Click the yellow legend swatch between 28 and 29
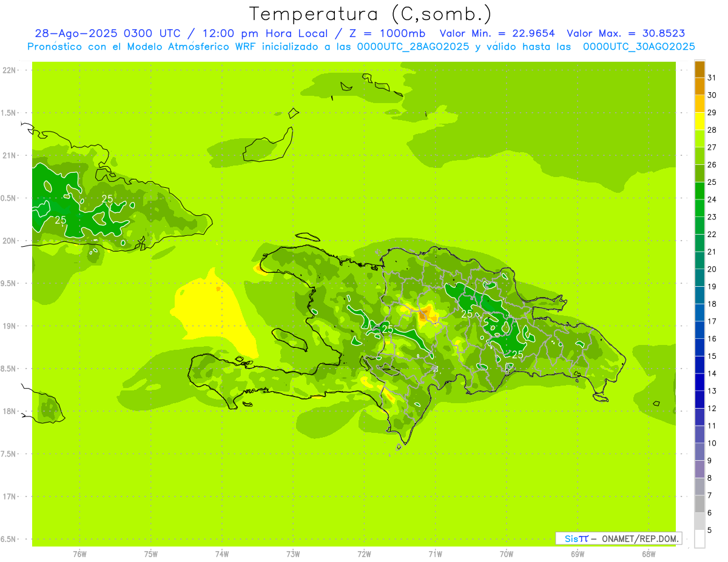The height and width of the screenshot is (562, 728). tap(699, 121)
